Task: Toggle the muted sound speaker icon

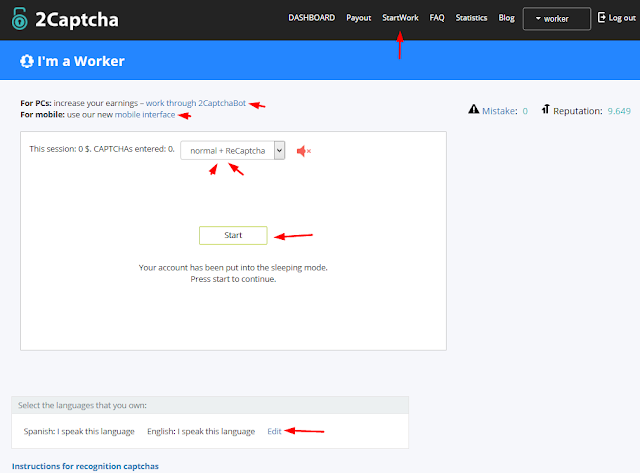Action: (304, 151)
